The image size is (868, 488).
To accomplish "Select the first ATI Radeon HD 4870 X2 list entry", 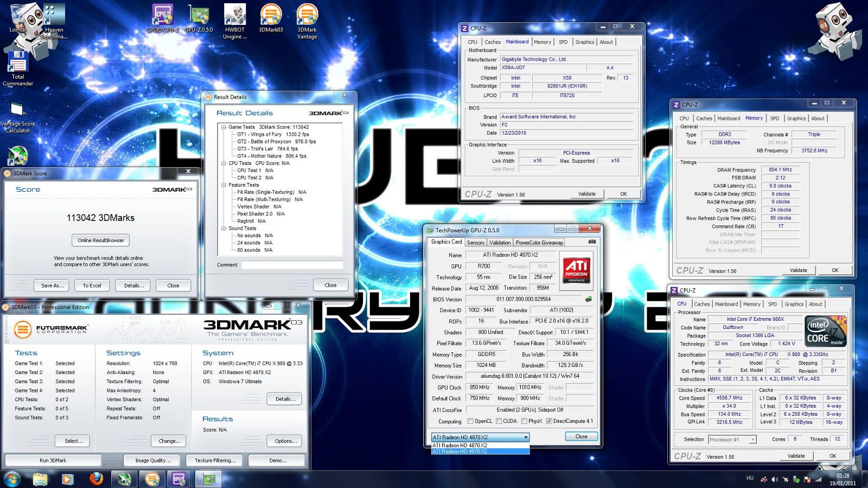I will (480, 445).
